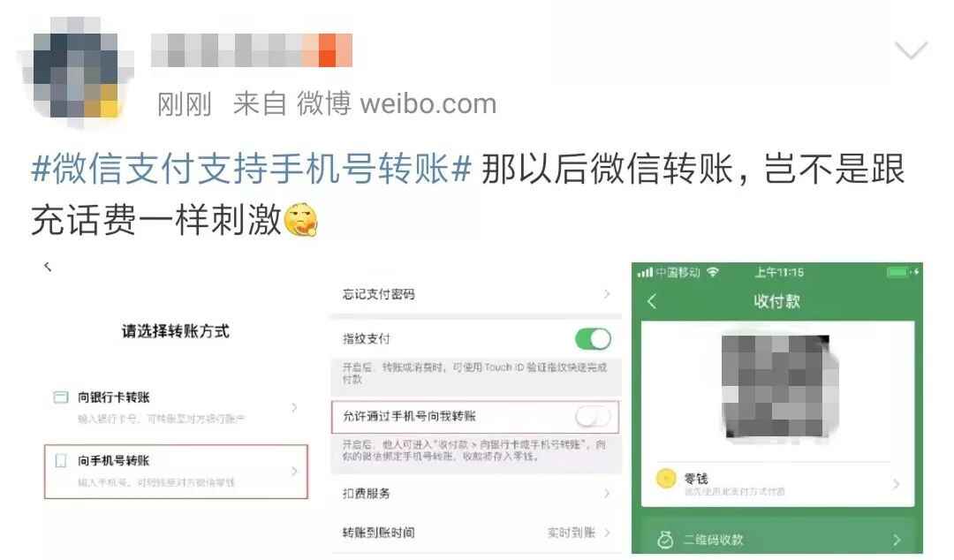954x560 pixels.
Task: Click the 微博 weibo.com source link
Action: [x=397, y=103]
